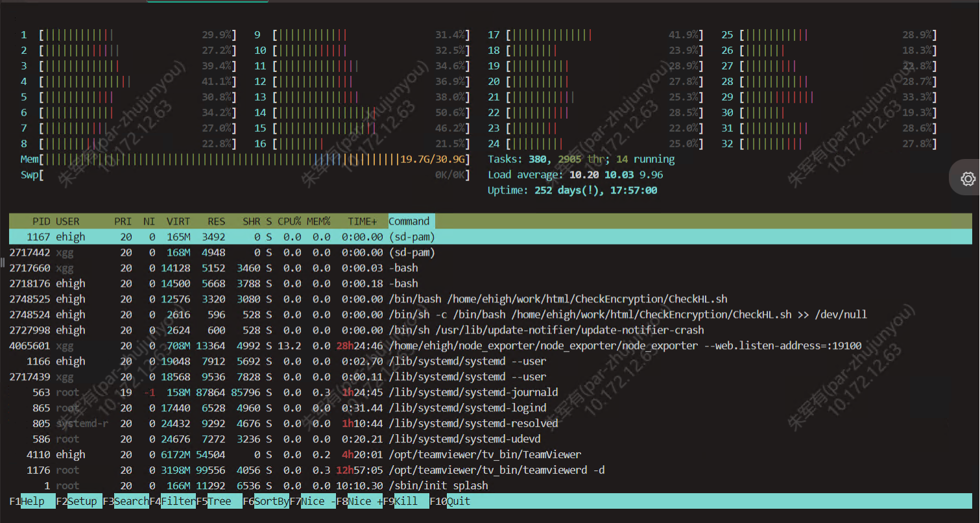Image resolution: width=980 pixels, height=523 pixels.
Task: Click the Tasks count line
Action: coord(581,159)
